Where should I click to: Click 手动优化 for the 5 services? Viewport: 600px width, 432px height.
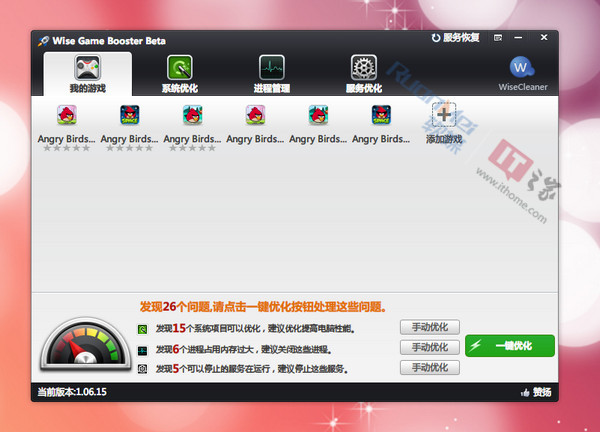[x=429, y=367]
